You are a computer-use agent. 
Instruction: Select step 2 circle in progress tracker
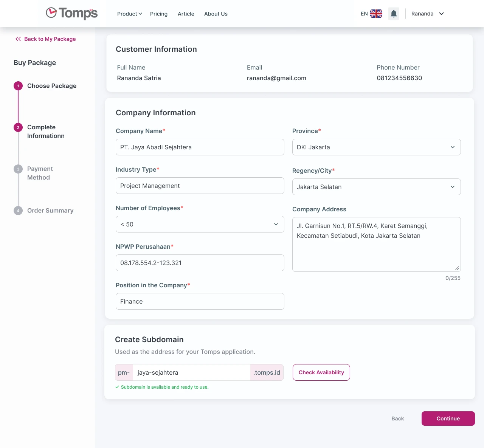click(18, 127)
